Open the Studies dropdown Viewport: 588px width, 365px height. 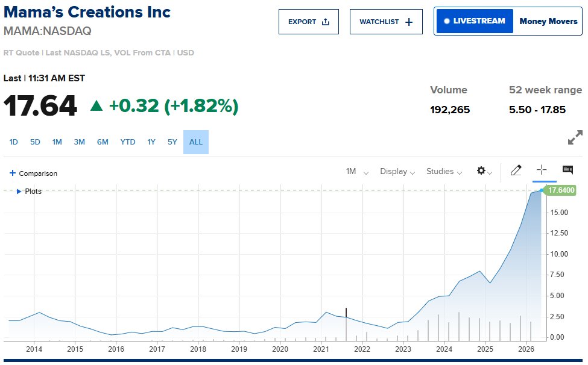click(x=443, y=172)
